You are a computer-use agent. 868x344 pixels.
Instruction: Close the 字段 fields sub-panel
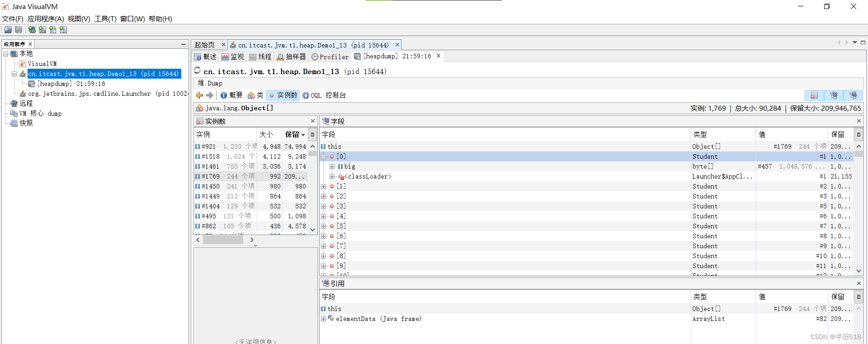pos(859,121)
